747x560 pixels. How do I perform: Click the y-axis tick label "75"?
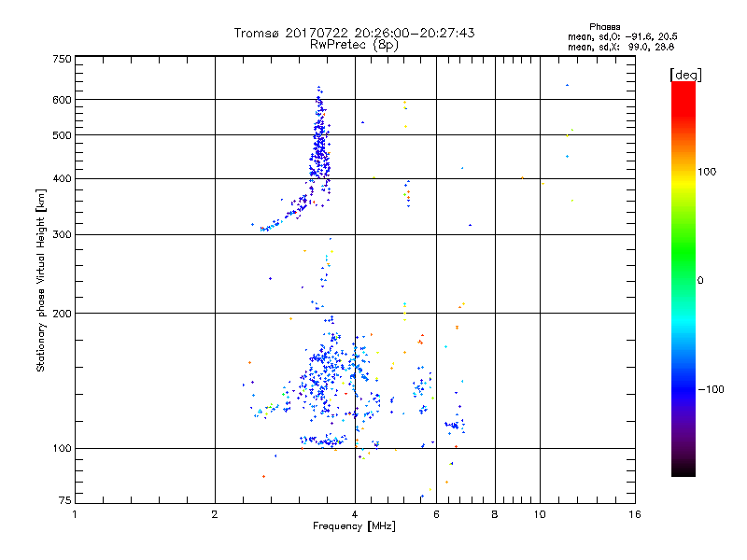tap(65, 500)
